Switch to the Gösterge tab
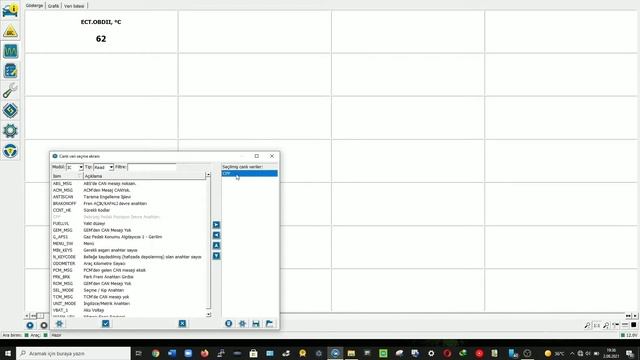Image resolution: width=640 pixels, height=360 pixels. (x=34, y=6)
